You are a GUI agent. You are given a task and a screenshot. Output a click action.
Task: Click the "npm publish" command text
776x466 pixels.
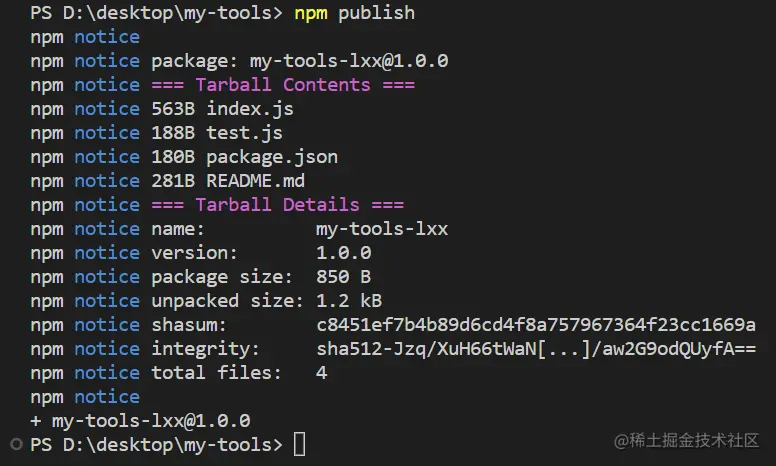(354, 13)
